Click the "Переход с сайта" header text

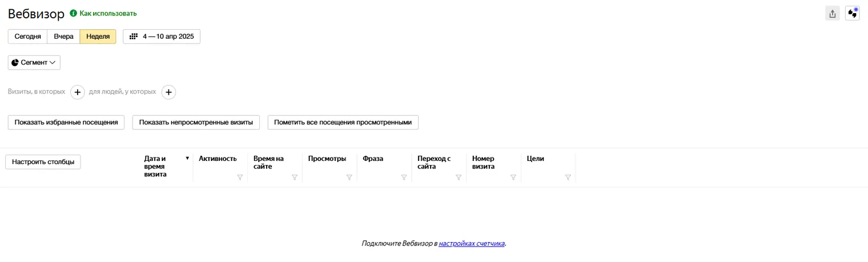coord(434,163)
